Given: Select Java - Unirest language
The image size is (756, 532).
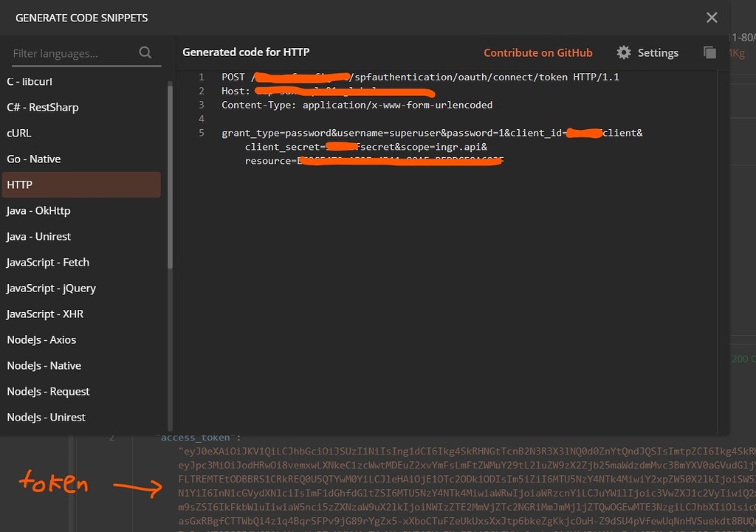Looking at the screenshot, I should coord(81,236).
